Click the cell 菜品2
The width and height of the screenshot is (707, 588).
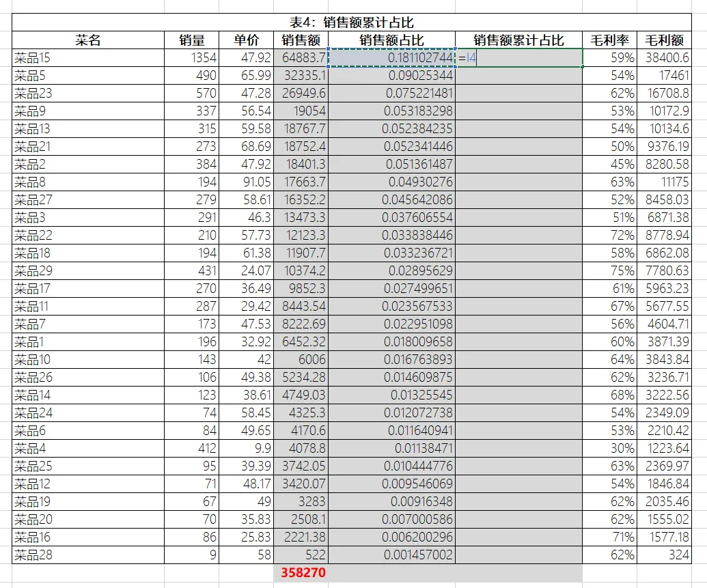[x=88, y=164]
